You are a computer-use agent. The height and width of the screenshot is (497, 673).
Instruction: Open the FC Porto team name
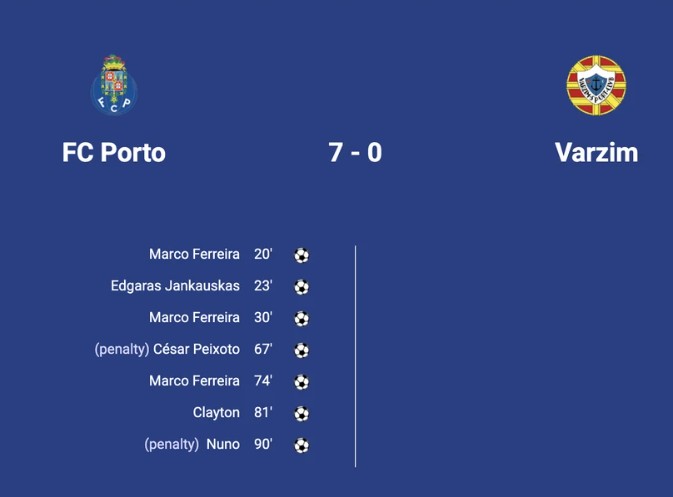114,152
